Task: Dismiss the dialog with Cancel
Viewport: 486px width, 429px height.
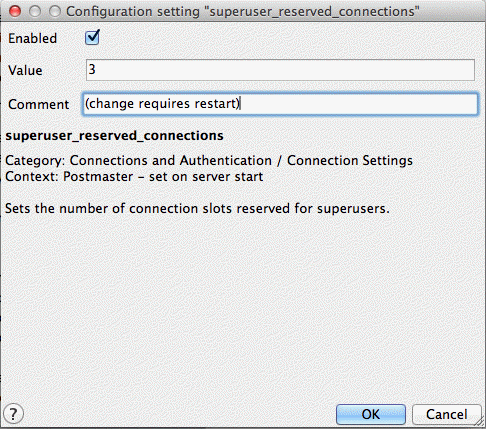Action: coord(447,414)
